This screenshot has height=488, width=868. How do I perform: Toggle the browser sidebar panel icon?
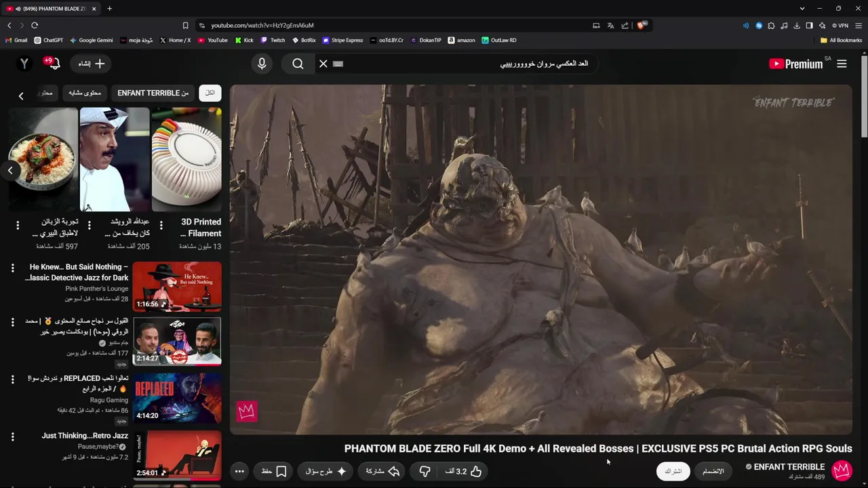pyautogui.click(x=809, y=26)
